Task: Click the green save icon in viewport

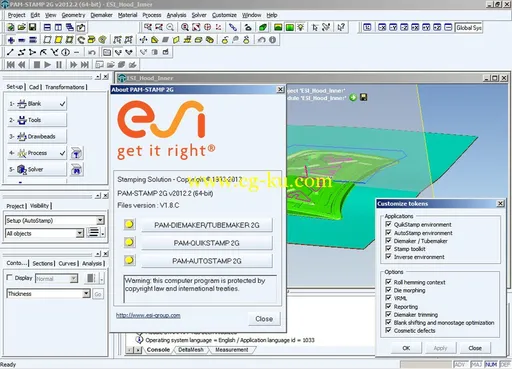Action: click(364, 97)
